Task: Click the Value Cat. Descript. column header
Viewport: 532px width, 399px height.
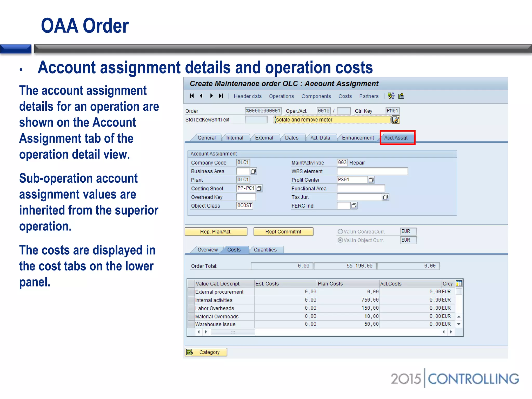Action: click(x=224, y=284)
